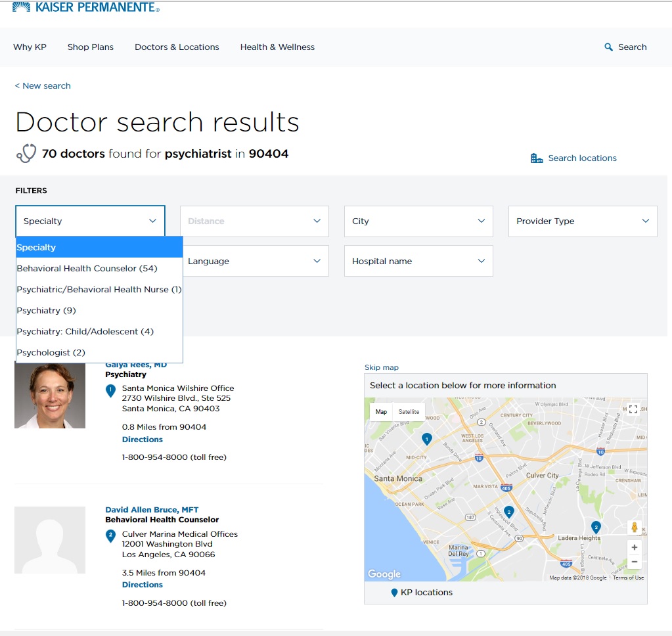Click David Allen Bruce placeholder photo
This screenshot has width=672, height=636.
(50, 540)
